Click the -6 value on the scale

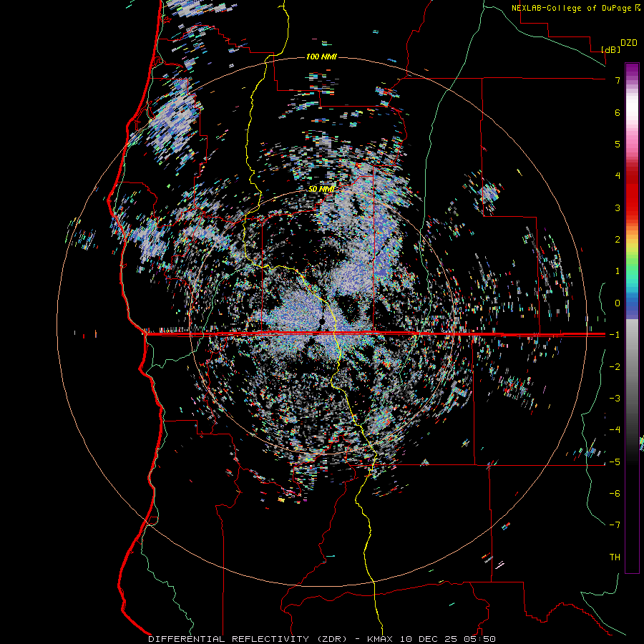click(x=615, y=494)
